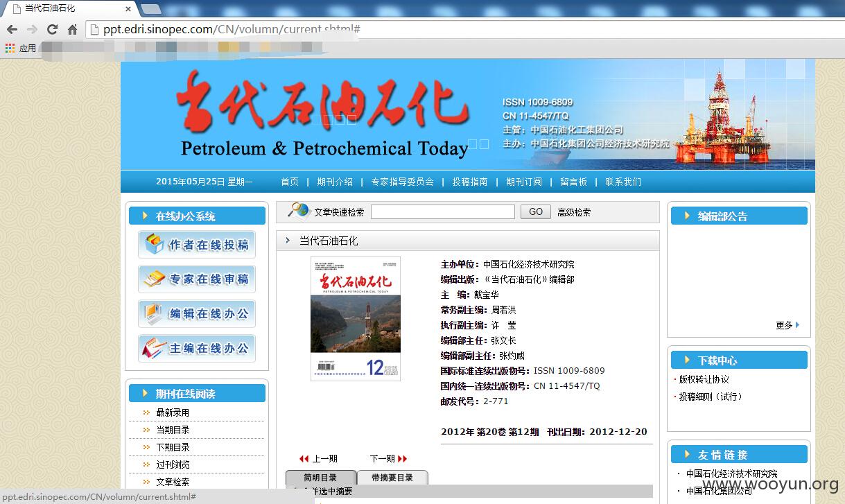Open 投稿指南 in navigation menu

coord(470,182)
